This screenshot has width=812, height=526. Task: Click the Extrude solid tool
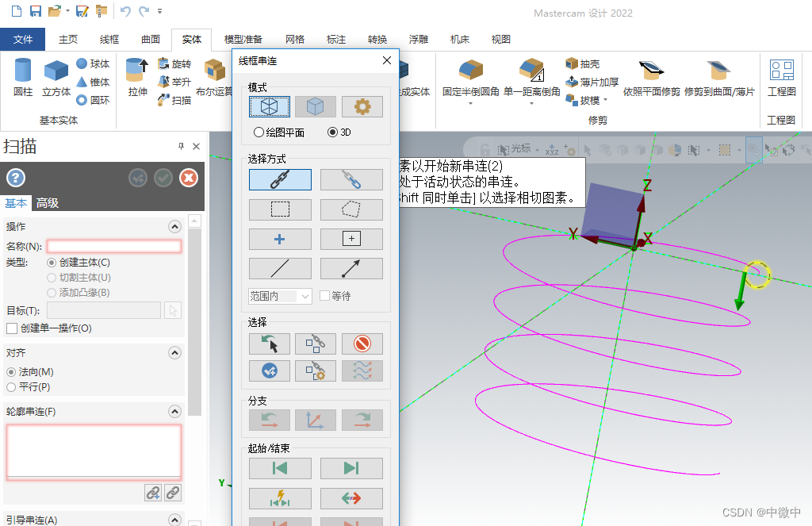point(138,78)
